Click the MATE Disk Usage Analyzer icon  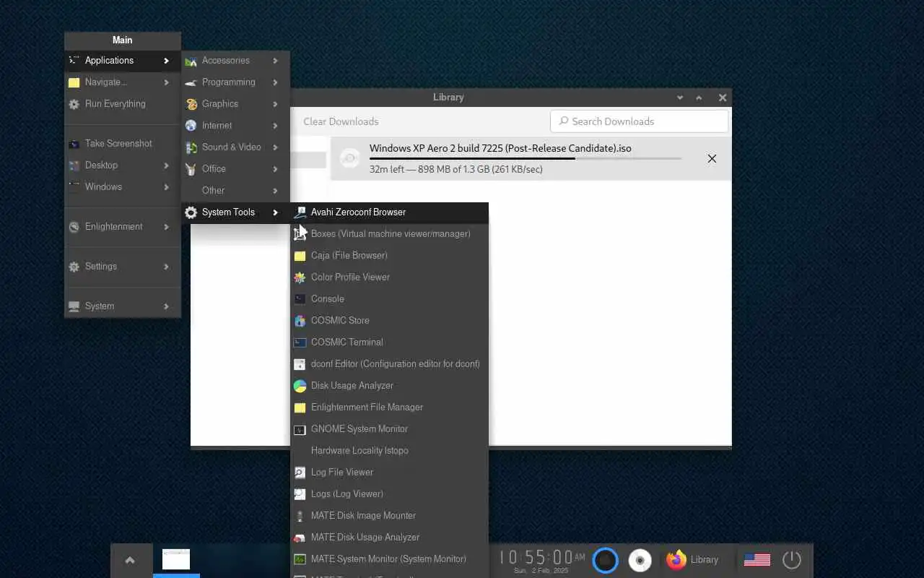pos(300,538)
